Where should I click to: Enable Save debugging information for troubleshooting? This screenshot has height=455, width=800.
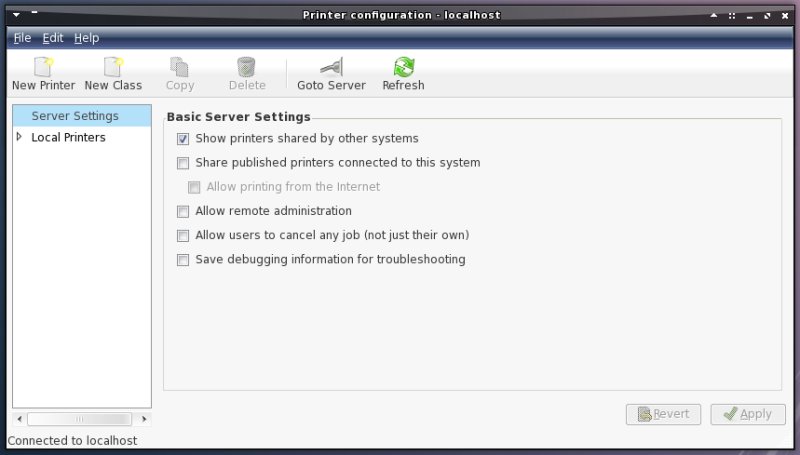[x=183, y=260]
